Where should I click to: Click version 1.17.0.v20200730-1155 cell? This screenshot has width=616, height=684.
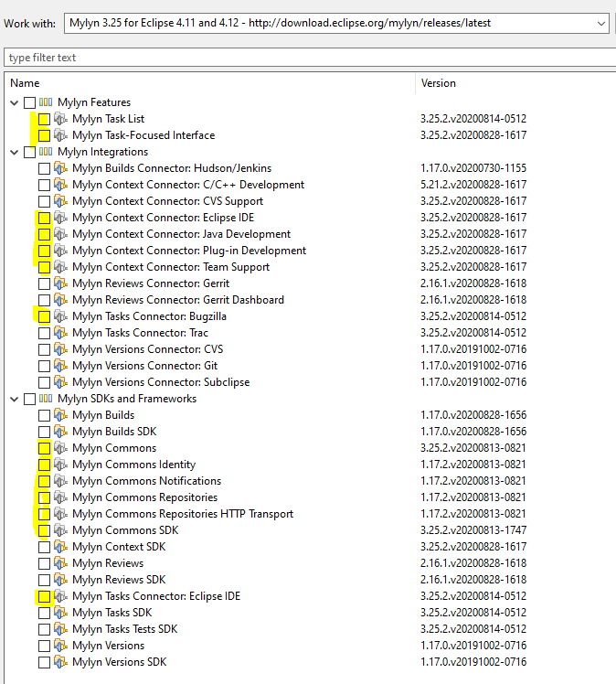coord(473,168)
